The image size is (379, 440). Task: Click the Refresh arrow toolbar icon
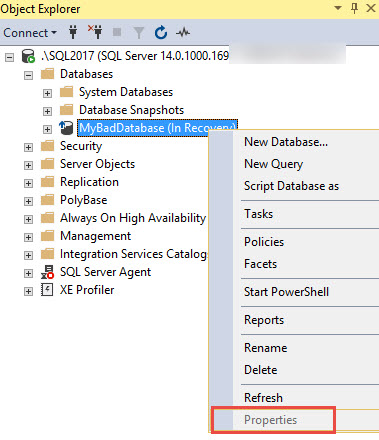[161, 32]
